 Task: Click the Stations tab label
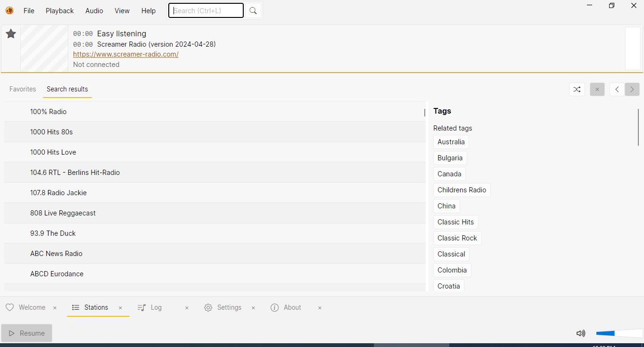coord(96,307)
